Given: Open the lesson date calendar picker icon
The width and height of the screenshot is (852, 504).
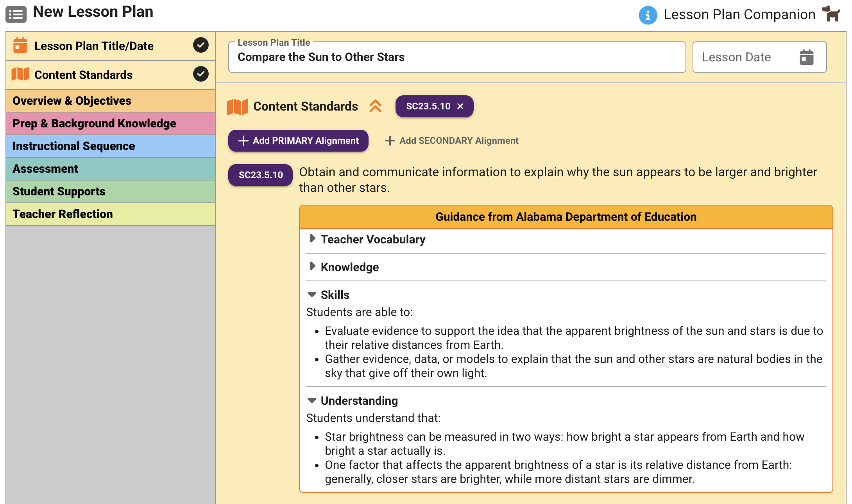Looking at the screenshot, I should 806,57.
